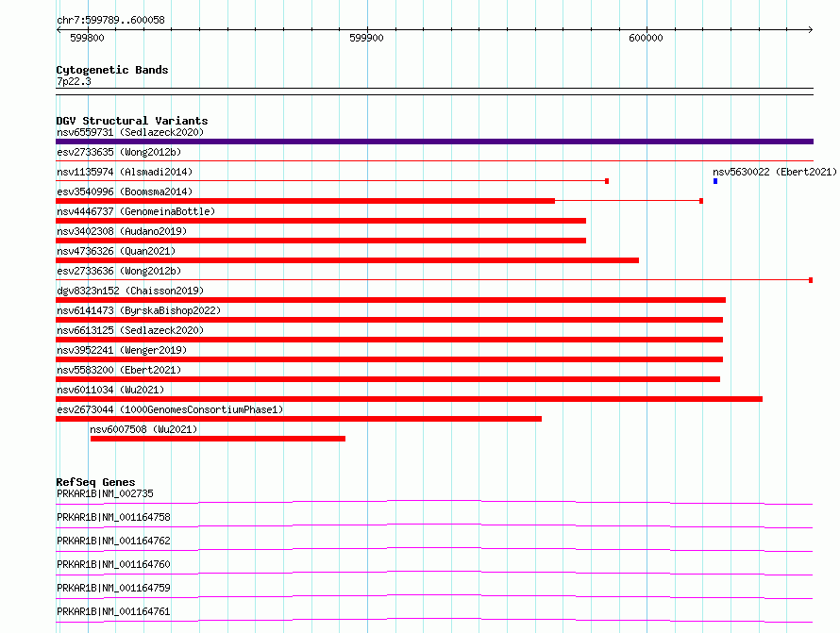
Task: Click nsv4736326 (Quan2021) label
Action: click(116, 251)
